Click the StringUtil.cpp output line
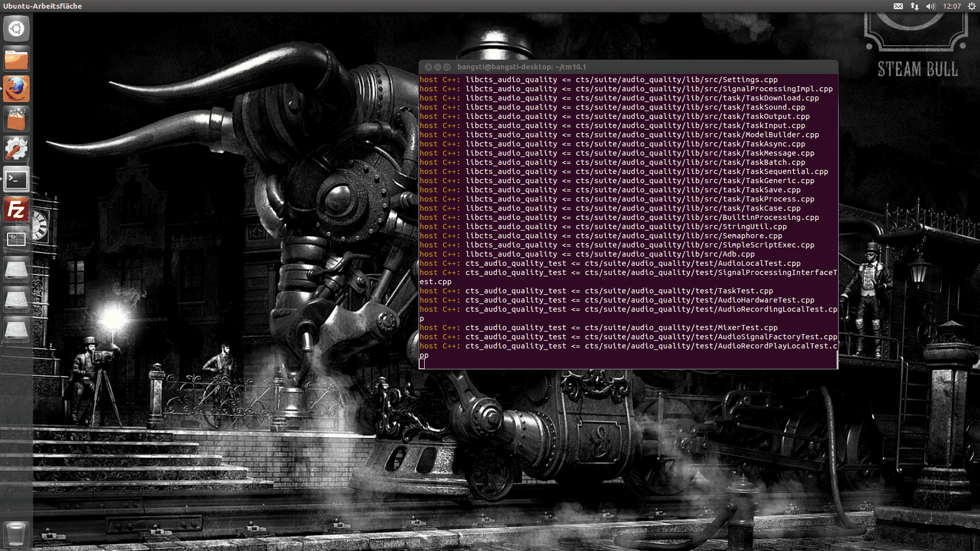 coord(603,227)
